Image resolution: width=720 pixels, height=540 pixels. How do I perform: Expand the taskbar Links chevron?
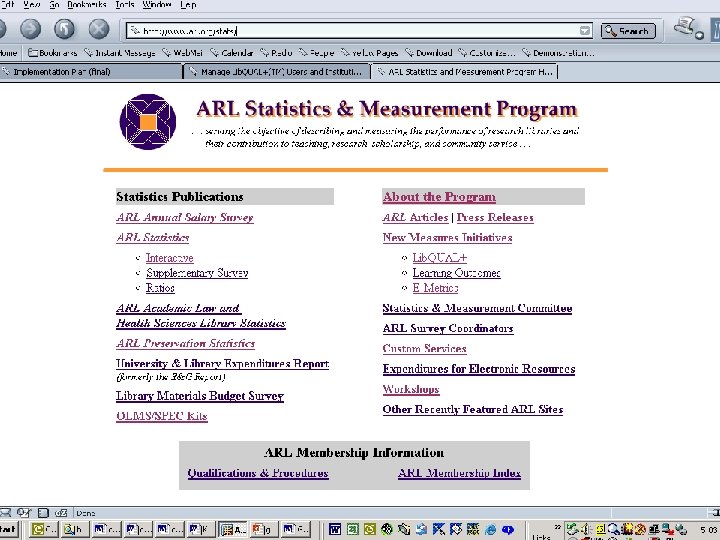[557, 527]
